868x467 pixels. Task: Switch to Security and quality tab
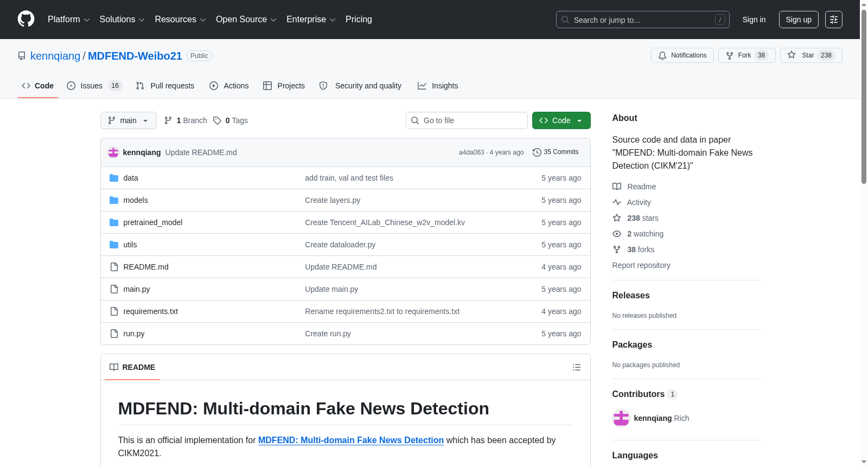[361, 86]
